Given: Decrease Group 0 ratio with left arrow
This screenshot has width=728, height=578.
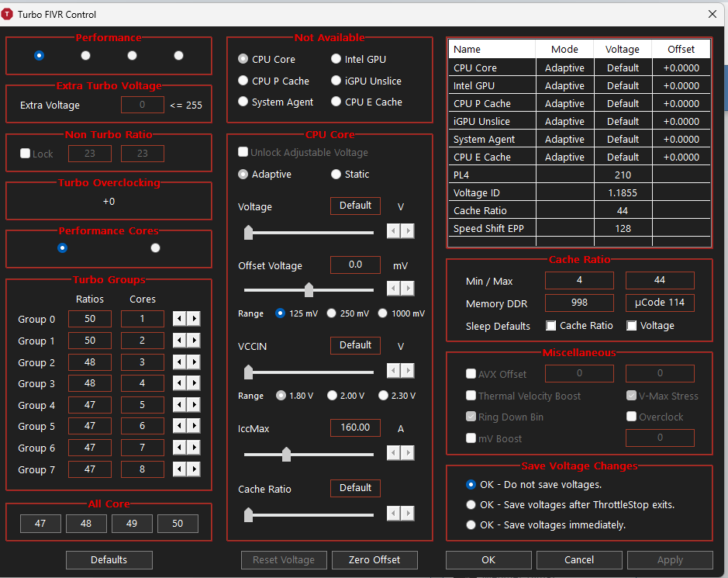Looking at the screenshot, I should 180,319.
